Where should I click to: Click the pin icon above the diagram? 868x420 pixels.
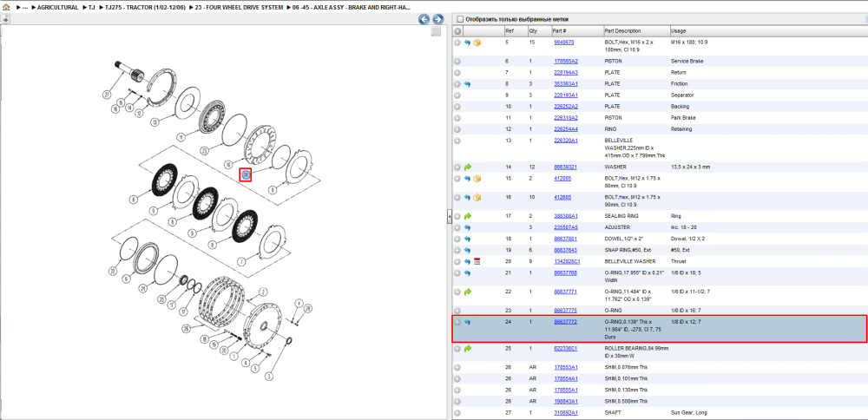click(x=5, y=19)
